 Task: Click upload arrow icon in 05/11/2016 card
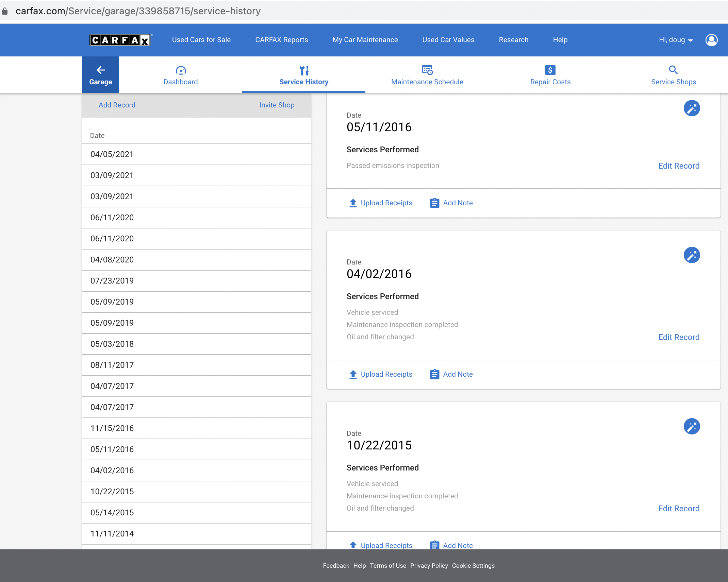coord(353,203)
